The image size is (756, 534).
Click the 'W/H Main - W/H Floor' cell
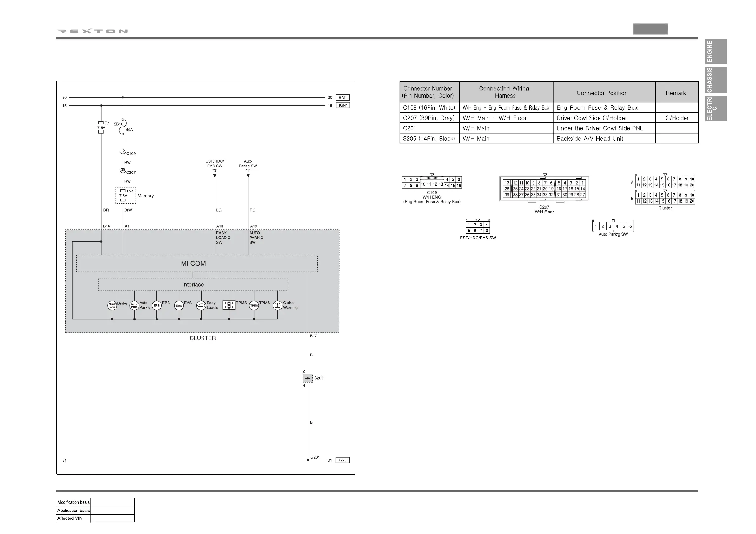(x=506, y=118)
